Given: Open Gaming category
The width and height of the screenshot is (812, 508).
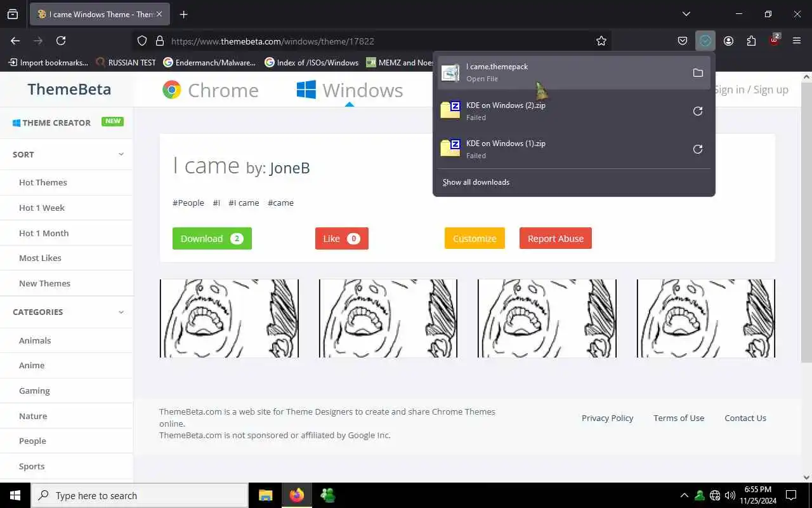Looking at the screenshot, I should 34,391.
